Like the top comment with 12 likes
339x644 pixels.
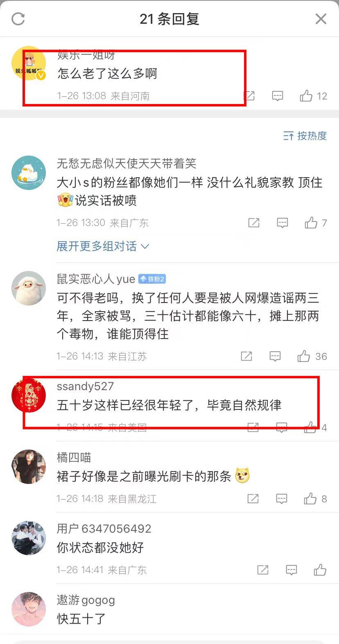(313, 96)
